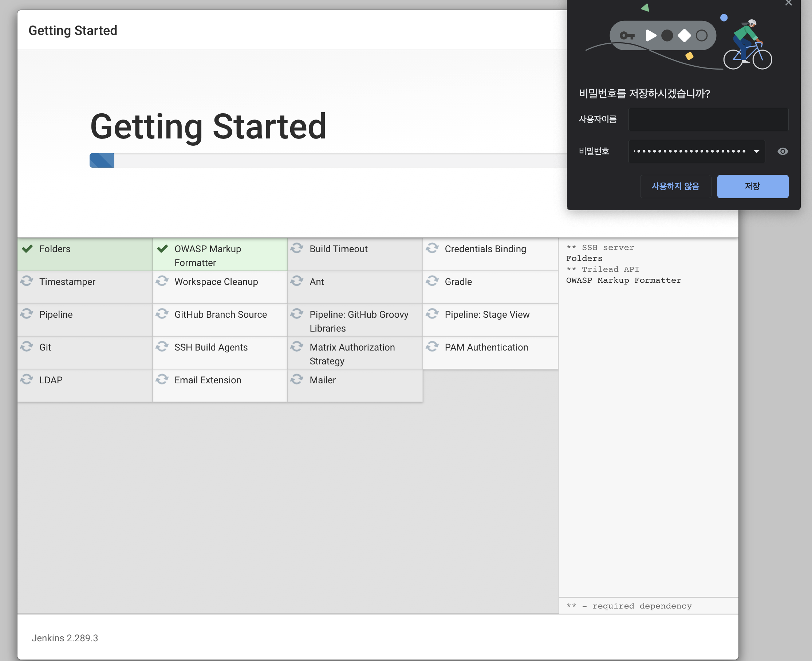Click the sync icon next to Git
The image size is (812, 661).
coord(27,347)
